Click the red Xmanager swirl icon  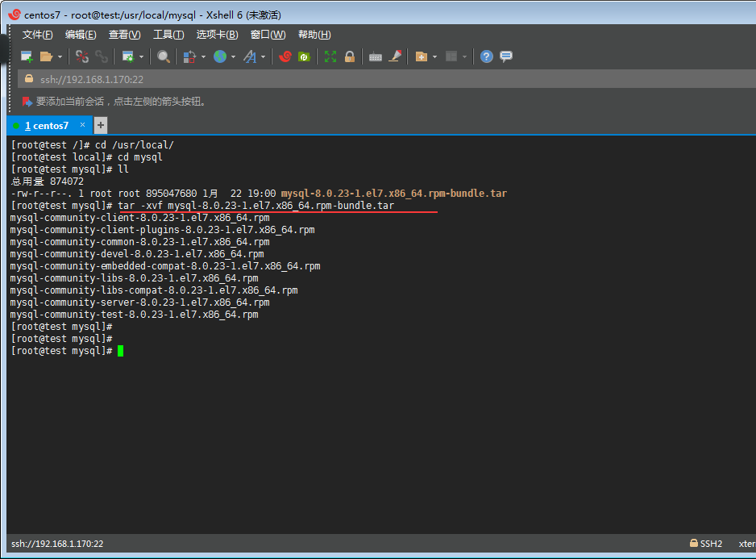coord(285,56)
